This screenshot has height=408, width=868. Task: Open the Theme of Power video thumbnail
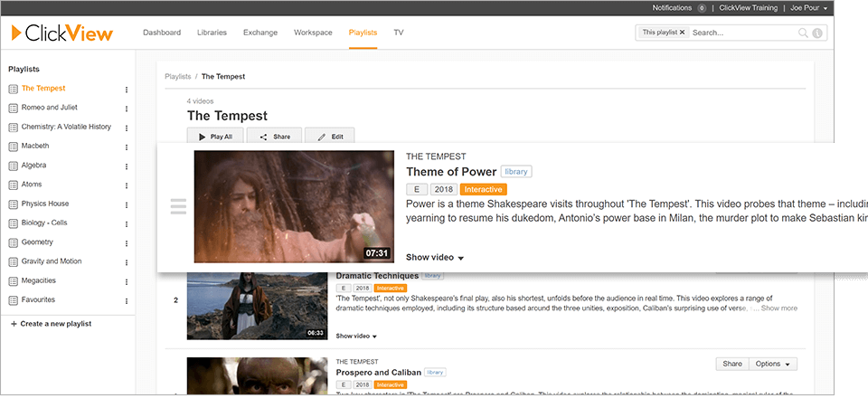coord(294,206)
